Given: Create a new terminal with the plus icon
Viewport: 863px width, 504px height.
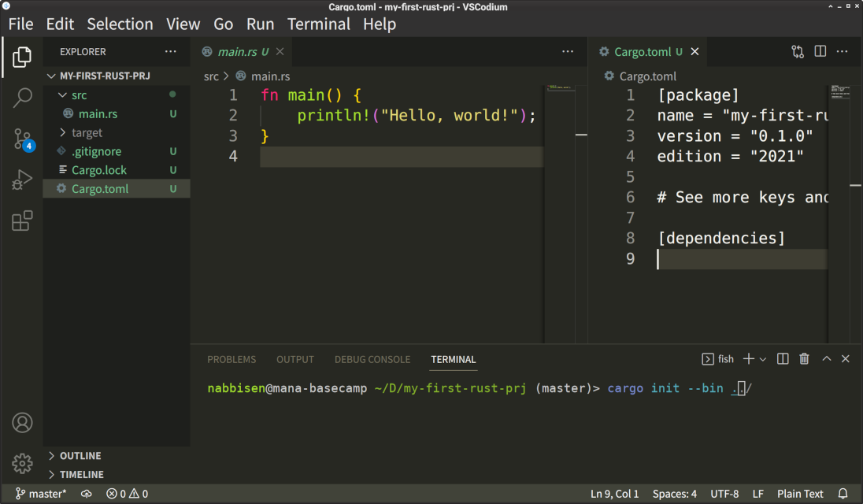Looking at the screenshot, I should coord(747,358).
